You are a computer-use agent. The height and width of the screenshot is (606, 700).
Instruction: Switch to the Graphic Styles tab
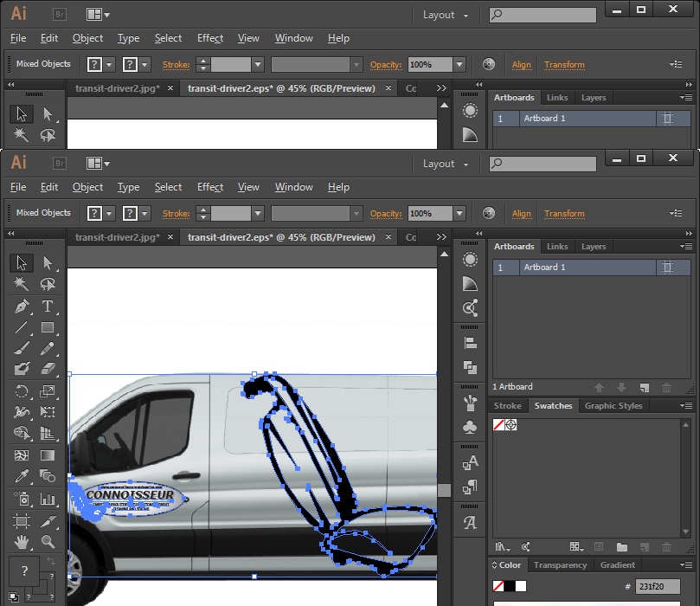pyautogui.click(x=613, y=406)
